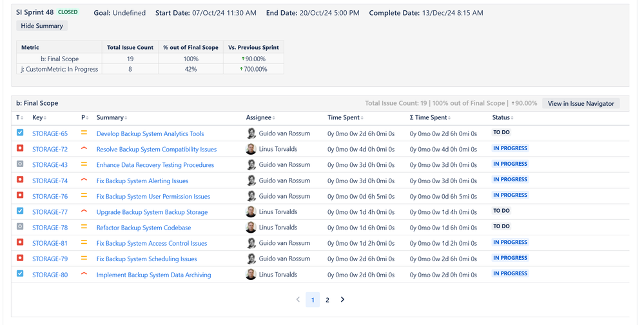
Task: Open Develop Backup System Analytics Tools
Action: coord(150,133)
